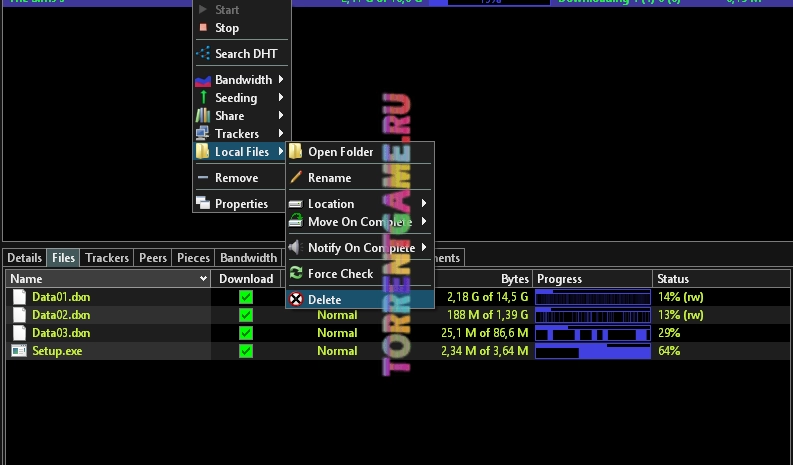Open the Name column sort dropdown arrow
This screenshot has height=465, width=793.
(x=203, y=278)
